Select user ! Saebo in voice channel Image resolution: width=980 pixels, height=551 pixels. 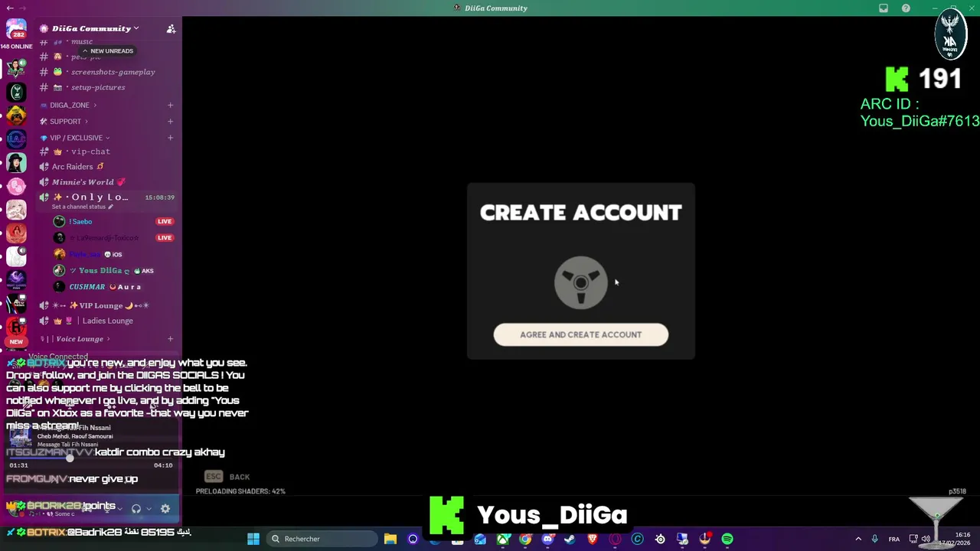pyautogui.click(x=80, y=221)
